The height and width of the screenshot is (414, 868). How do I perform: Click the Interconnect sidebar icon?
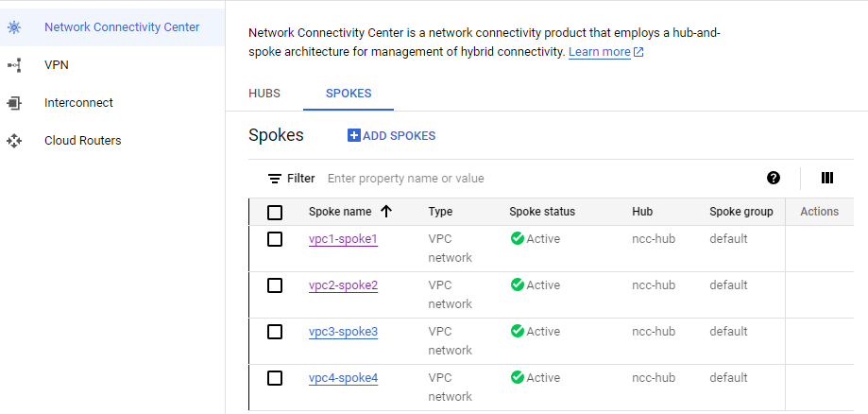point(14,103)
